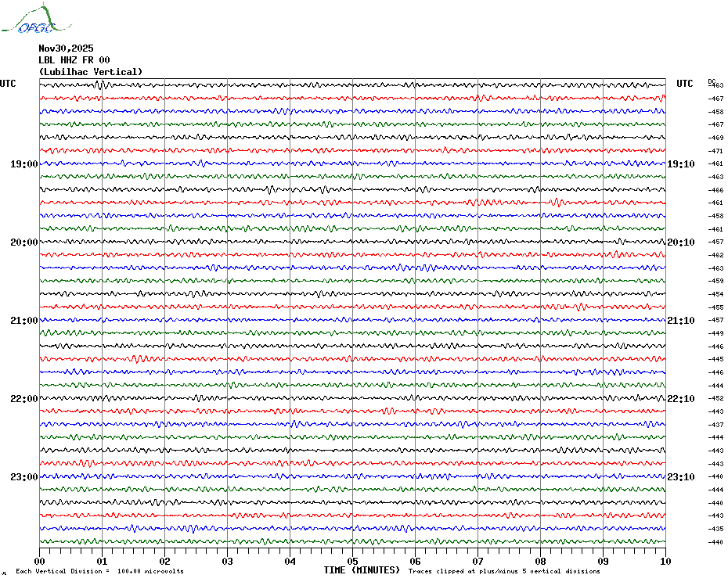728x582 pixels.
Task: Click the UTC label on the right
Action: point(684,84)
